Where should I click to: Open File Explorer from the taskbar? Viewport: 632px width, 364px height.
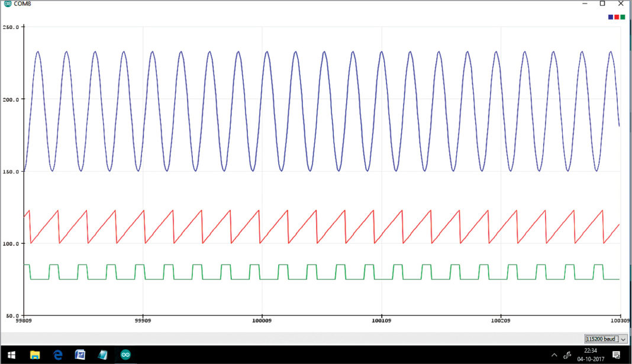[x=35, y=355]
